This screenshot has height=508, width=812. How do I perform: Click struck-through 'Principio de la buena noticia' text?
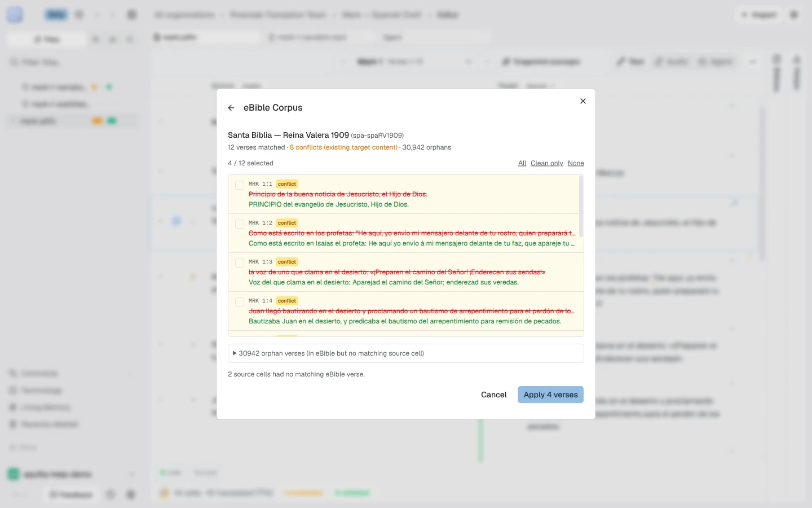(x=338, y=194)
